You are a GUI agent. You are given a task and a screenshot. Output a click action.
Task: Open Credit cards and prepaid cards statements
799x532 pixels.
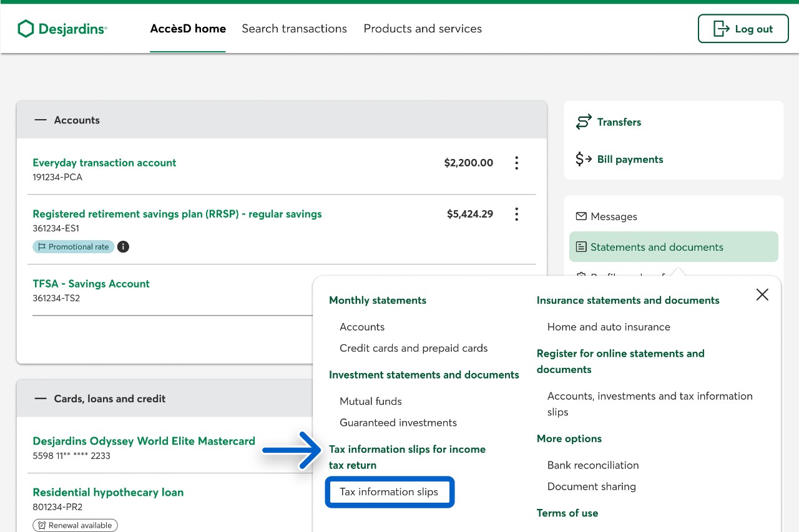pos(413,348)
